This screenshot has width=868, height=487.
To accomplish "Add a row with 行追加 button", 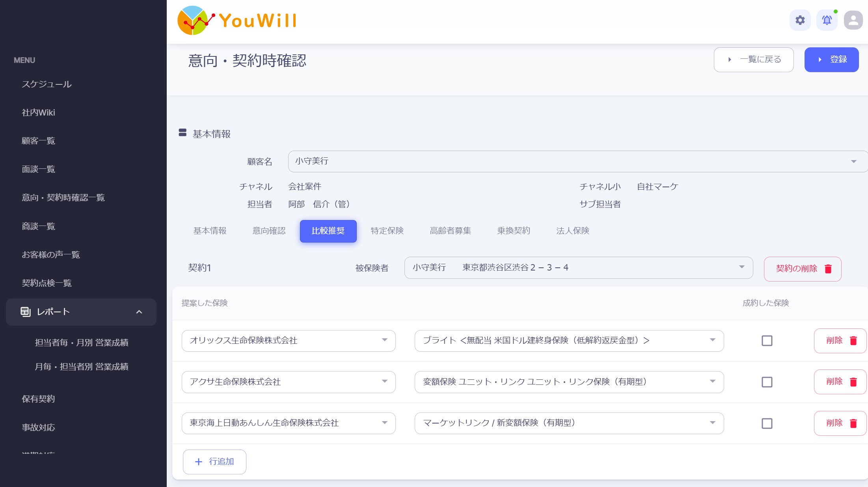I will click(214, 462).
